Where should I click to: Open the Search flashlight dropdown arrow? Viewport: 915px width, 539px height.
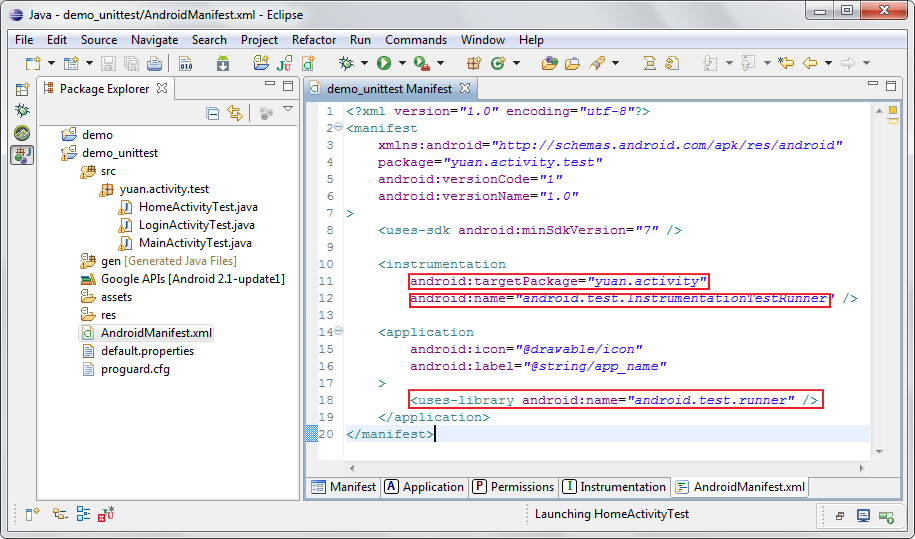(615, 63)
